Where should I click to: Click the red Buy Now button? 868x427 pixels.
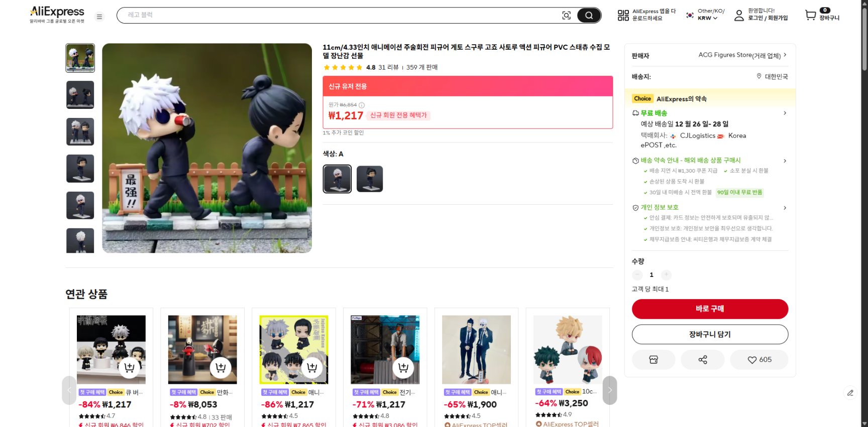pyautogui.click(x=710, y=309)
